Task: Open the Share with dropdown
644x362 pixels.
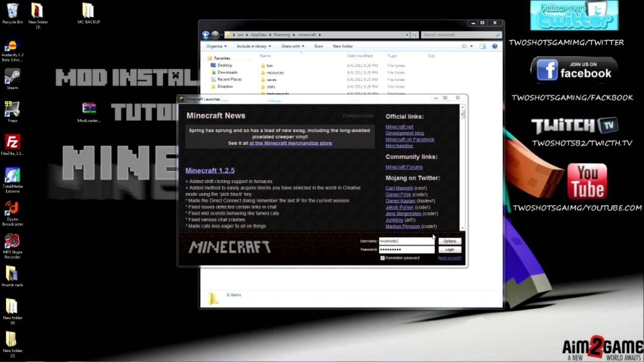Action: [293, 46]
